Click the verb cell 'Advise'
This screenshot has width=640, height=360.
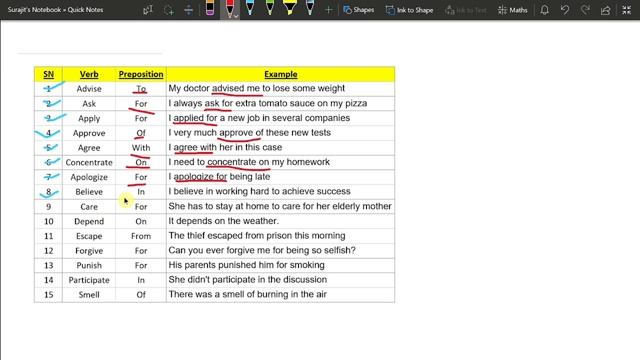[x=89, y=89]
